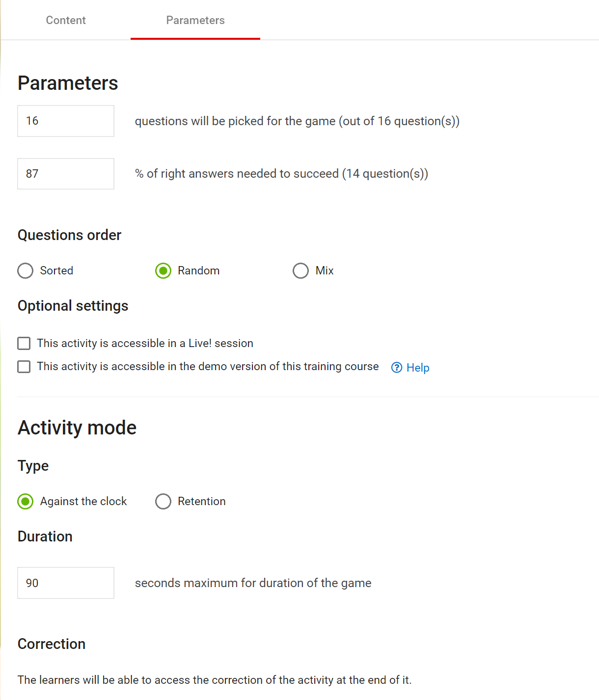The height and width of the screenshot is (700, 599).
Task: Click the Random option label
Action: pyautogui.click(x=198, y=270)
